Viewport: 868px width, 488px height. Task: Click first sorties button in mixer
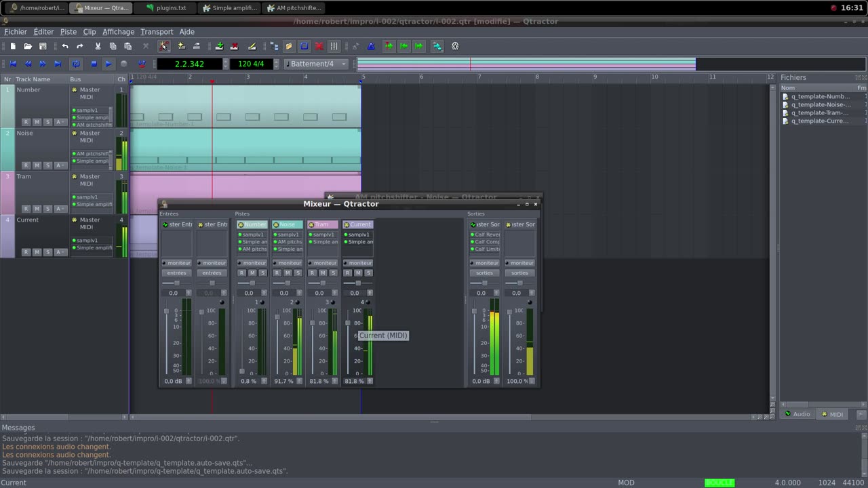[x=484, y=273]
